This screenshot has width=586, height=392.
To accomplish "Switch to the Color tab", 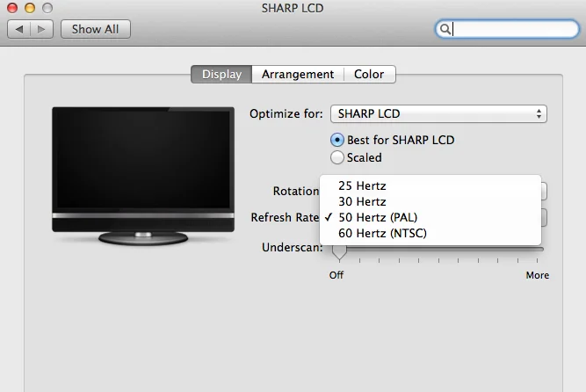I will point(369,74).
